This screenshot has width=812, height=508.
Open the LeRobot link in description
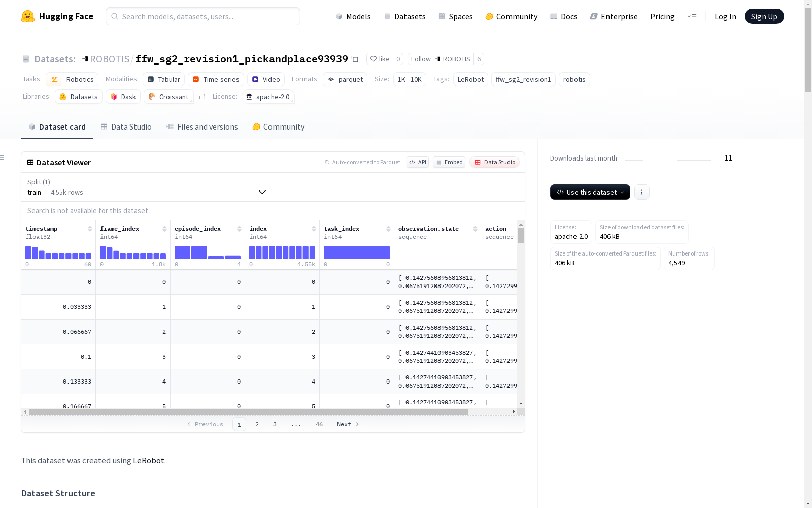point(148,461)
